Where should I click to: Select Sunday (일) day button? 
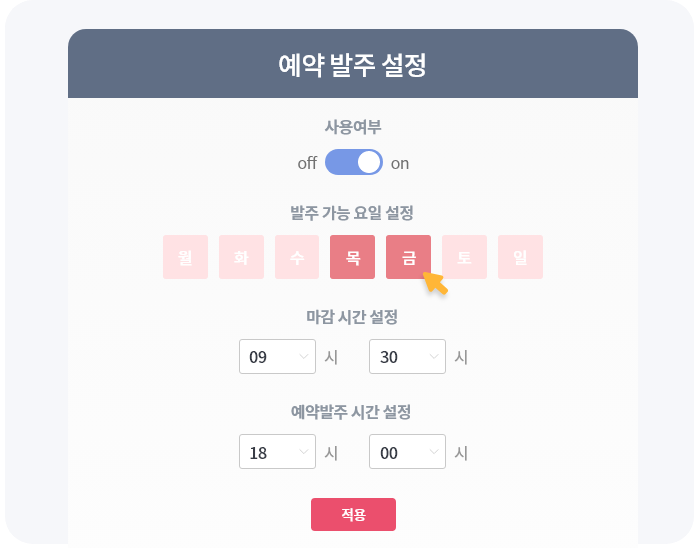(520, 257)
